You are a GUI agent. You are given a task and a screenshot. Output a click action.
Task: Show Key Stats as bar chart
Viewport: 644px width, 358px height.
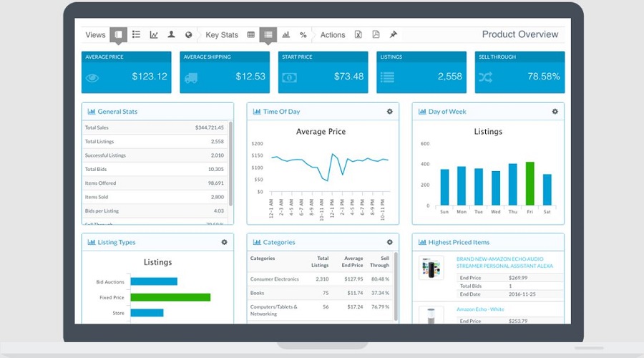286,34
